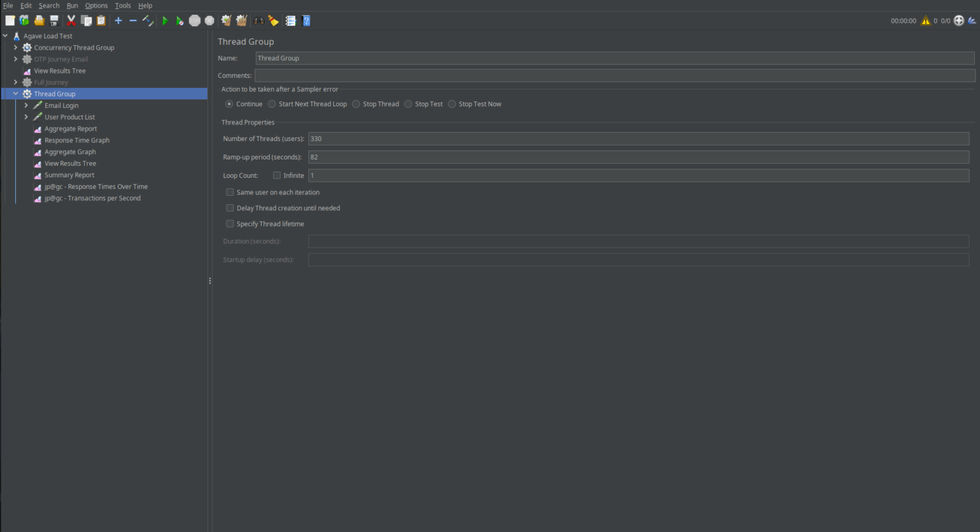Viewport: 980px width, 532px height.
Task: Open the Options menu
Action: pos(96,5)
